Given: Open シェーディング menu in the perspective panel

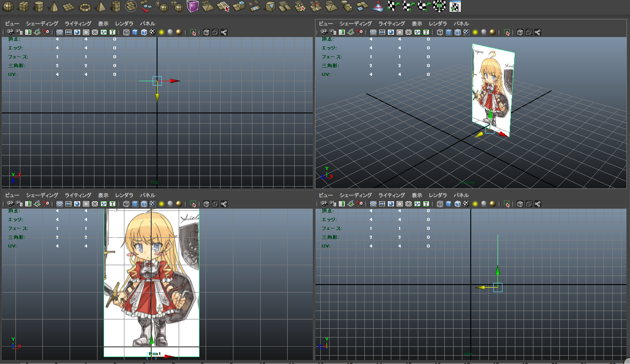Looking at the screenshot, I should pos(356,23).
